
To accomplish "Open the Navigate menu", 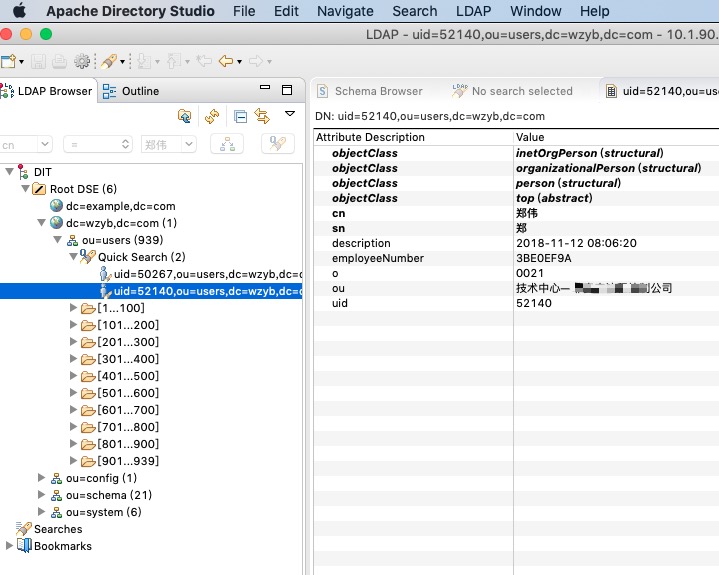I will tap(345, 11).
